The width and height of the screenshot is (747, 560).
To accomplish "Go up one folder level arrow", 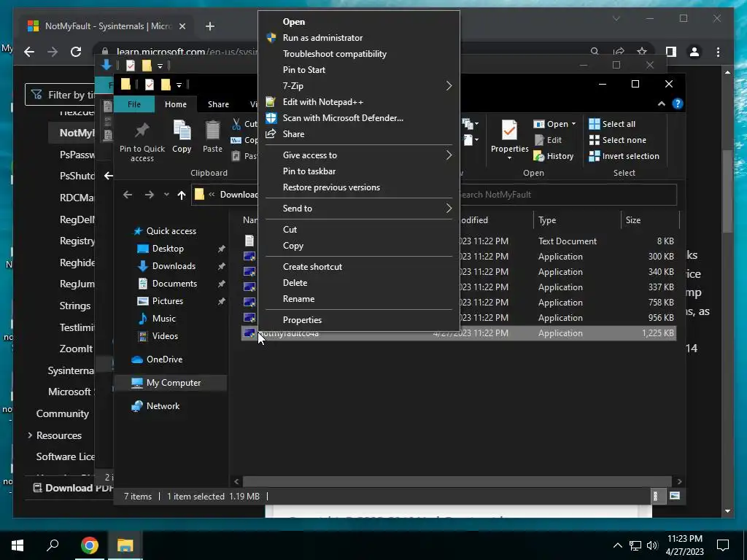I will pos(181,195).
